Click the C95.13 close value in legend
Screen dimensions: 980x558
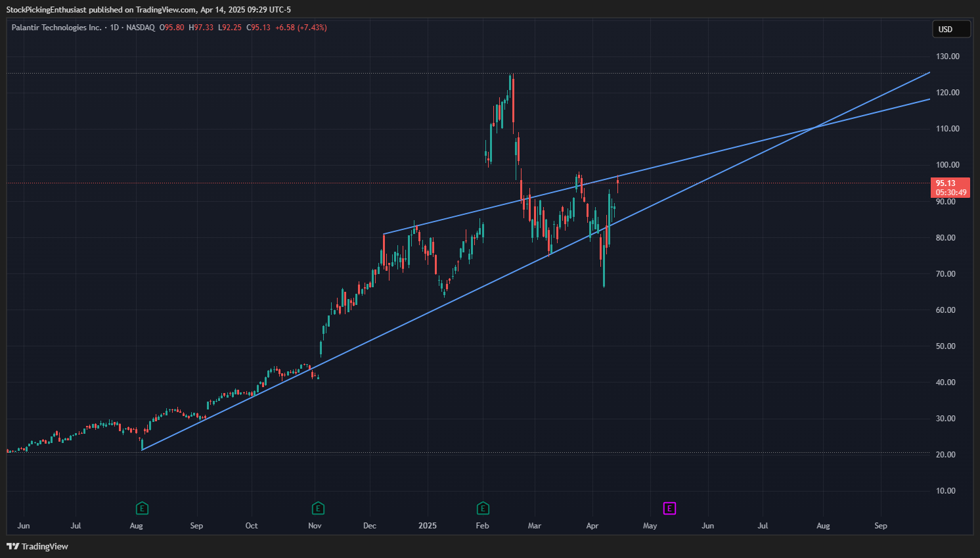(x=258, y=28)
